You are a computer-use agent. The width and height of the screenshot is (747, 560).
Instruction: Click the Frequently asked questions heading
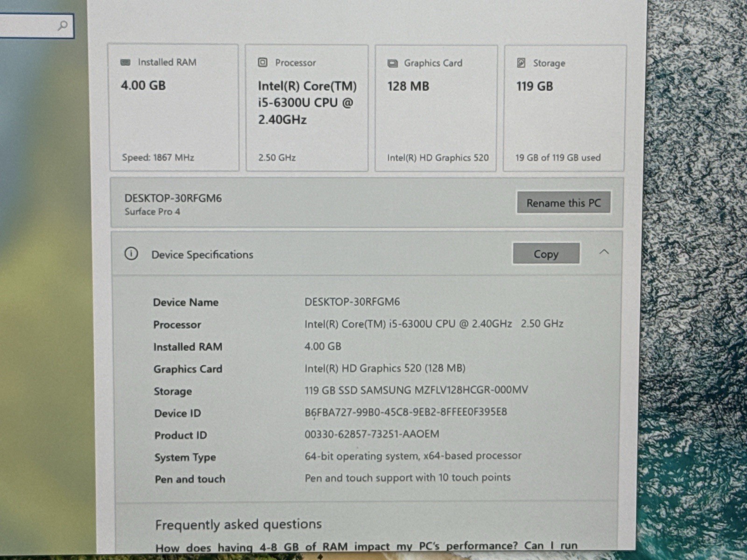click(238, 525)
